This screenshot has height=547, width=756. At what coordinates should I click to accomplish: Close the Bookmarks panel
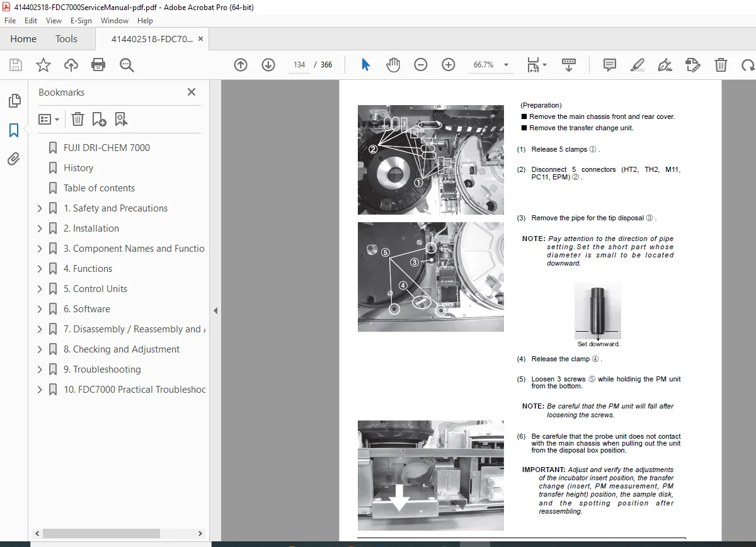click(x=192, y=92)
